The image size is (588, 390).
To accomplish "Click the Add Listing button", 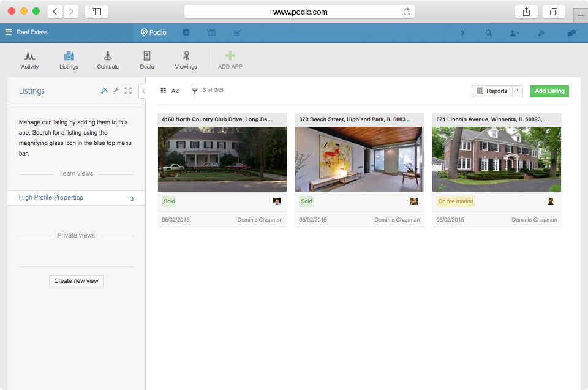I will [549, 91].
